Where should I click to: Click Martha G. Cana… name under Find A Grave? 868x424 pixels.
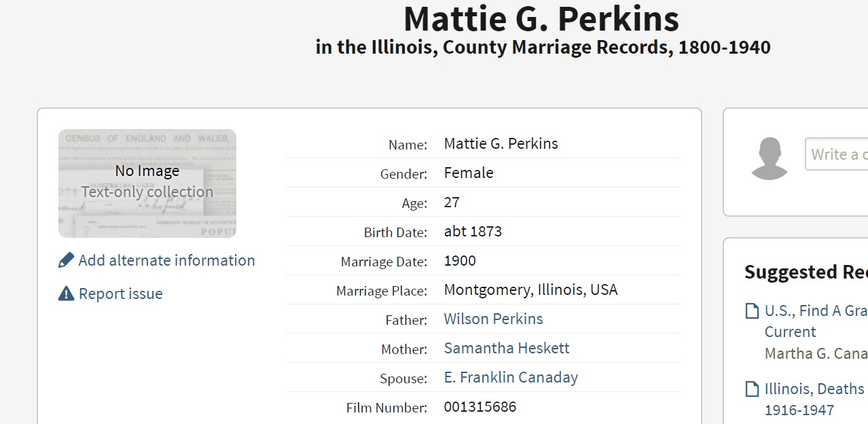[816, 353]
